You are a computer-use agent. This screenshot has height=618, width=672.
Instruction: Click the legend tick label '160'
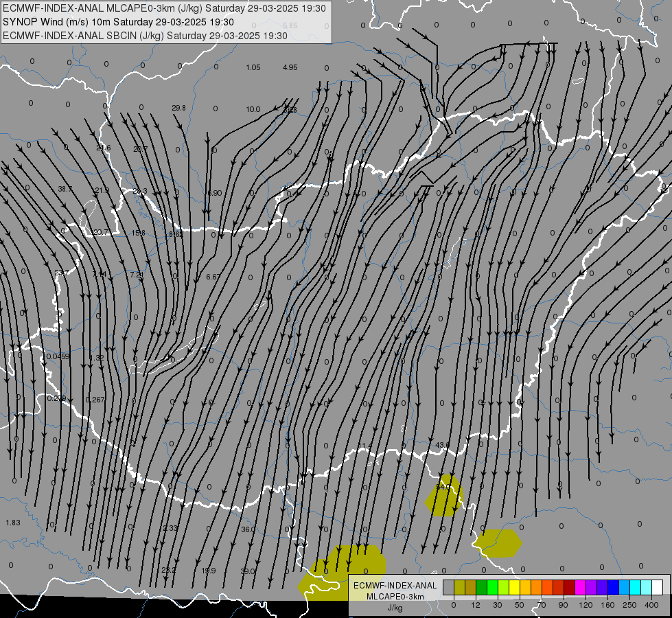[x=607, y=605]
